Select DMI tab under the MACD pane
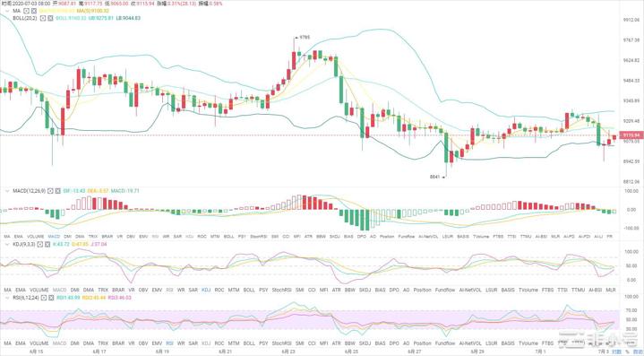This screenshot has width=644, height=356. pos(67,237)
